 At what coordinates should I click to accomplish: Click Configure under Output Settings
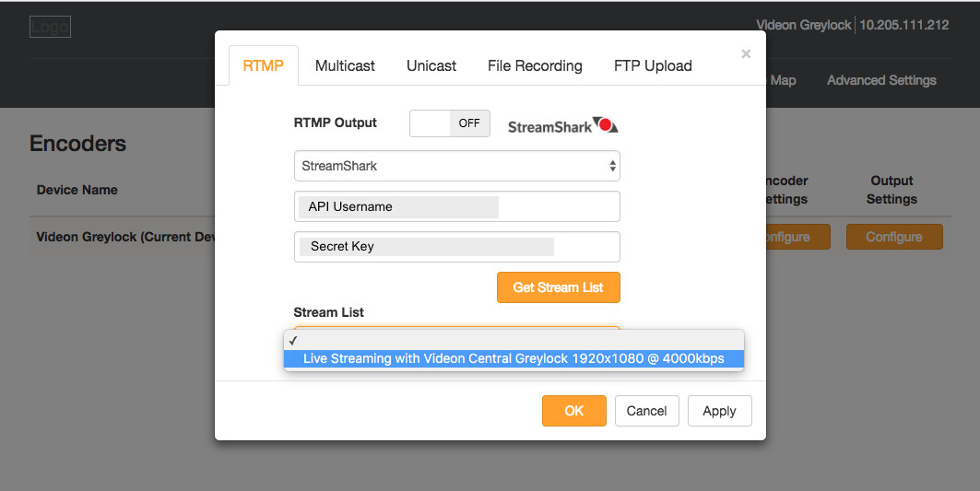pyautogui.click(x=894, y=237)
